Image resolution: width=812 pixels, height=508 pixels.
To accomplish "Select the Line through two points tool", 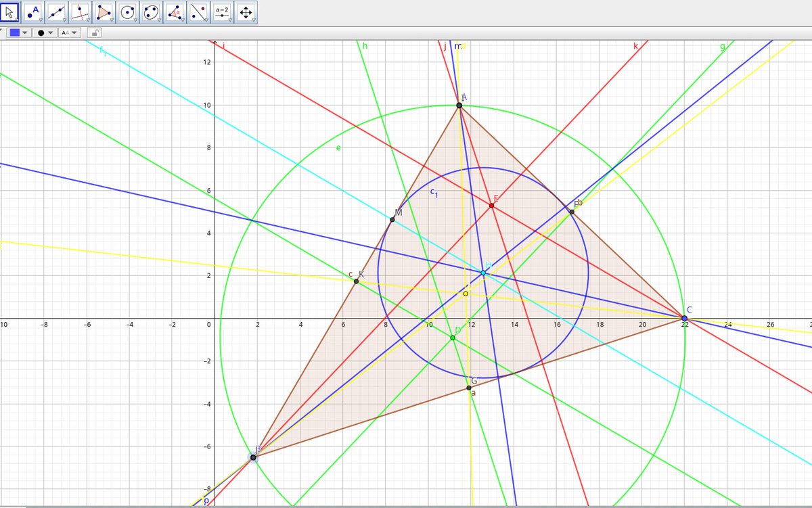I will pos(57,11).
